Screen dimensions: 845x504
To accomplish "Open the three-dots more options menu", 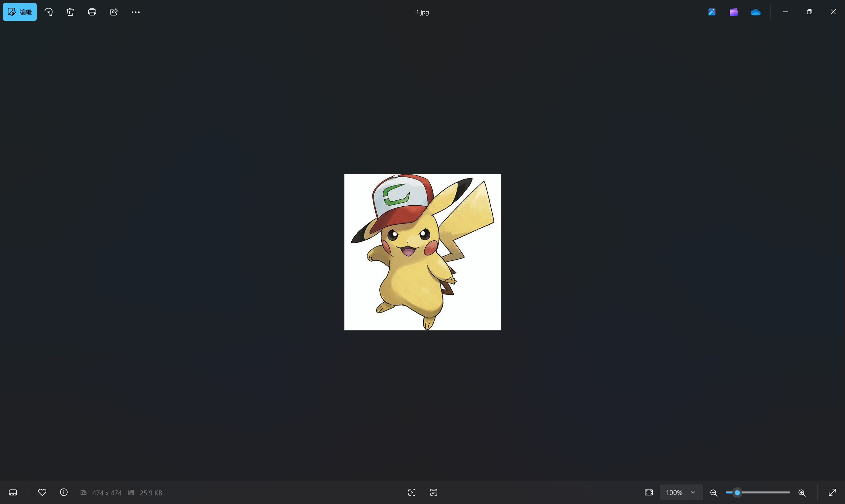I will coord(136,12).
